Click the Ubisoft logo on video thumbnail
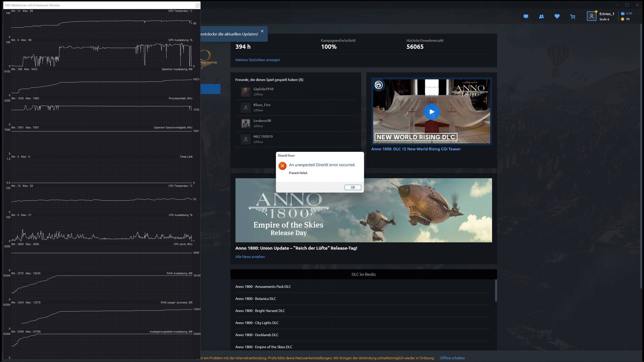Viewport: 644px width, 362px height. (x=379, y=85)
